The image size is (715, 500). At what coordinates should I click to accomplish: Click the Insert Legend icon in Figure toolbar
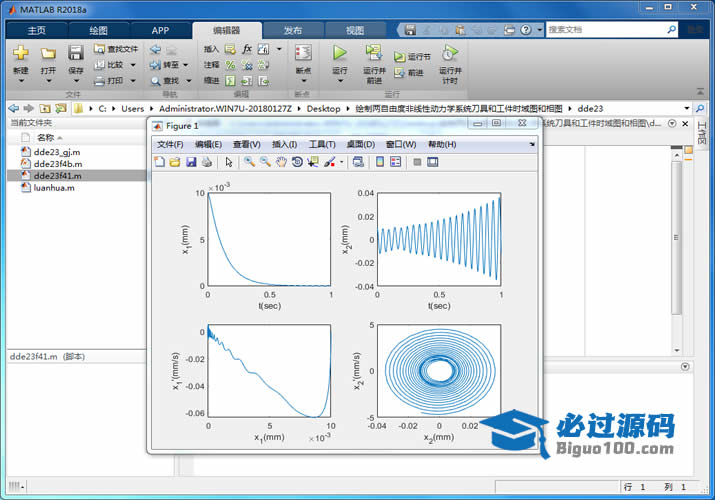pyautogui.click(x=395, y=161)
